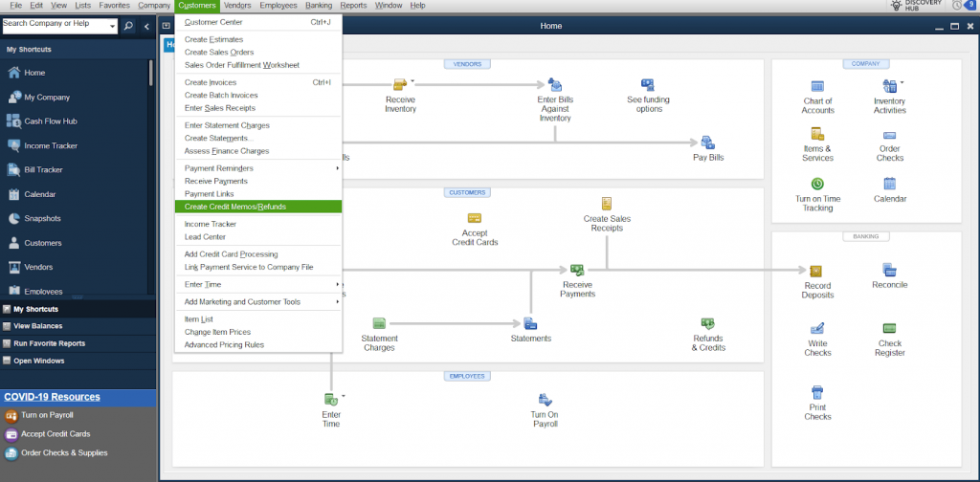Click Order Checks & Supplies link

pyautogui.click(x=64, y=453)
